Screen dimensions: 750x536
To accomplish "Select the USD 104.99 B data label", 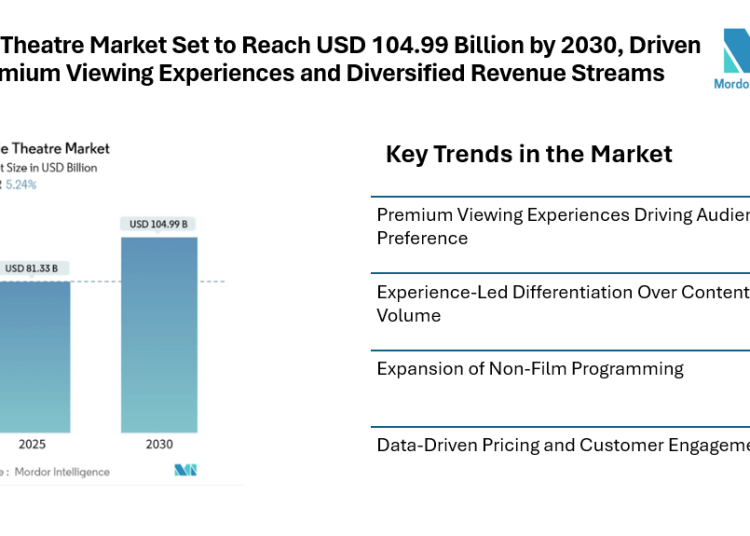I will pos(159,224).
